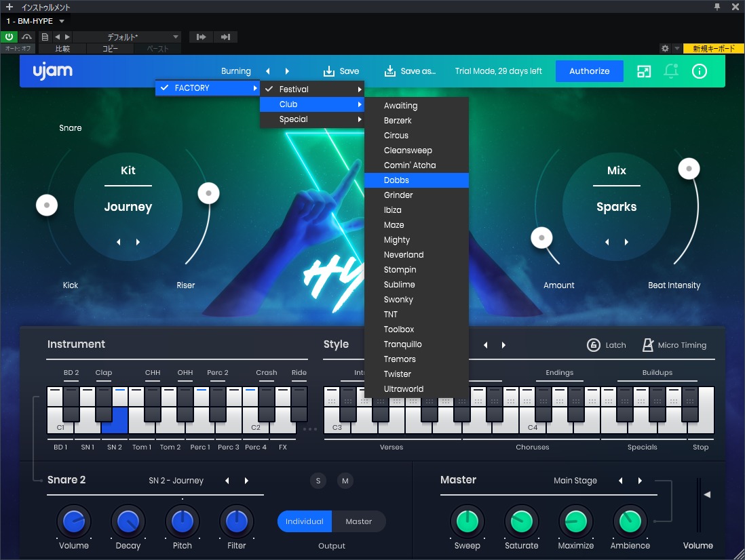This screenshot has width=745, height=560.
Task: Open the BM-HYPE instrument dropdown
Action: (61, 21)
